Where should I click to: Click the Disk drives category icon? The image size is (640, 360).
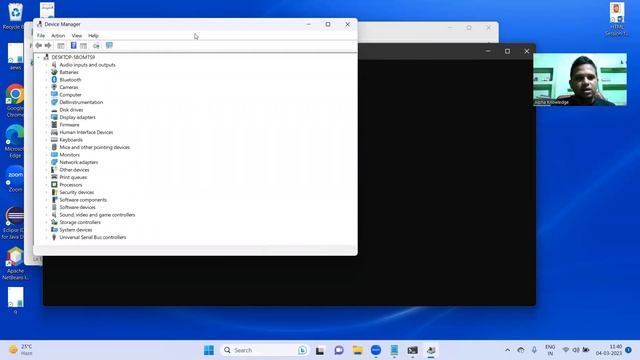click(x=54, y=110)
